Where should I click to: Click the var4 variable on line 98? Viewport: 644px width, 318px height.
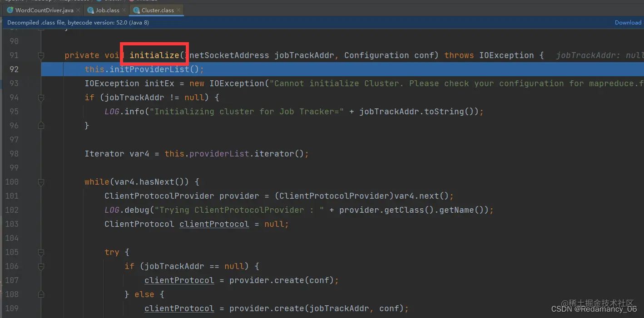[139, 154]
